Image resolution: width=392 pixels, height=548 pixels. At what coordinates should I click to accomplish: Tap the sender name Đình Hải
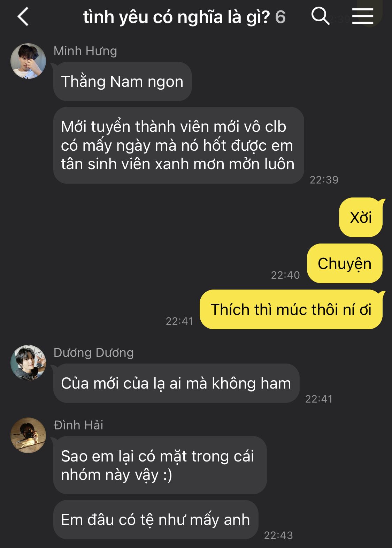pyautogui.click(x=78, y=425)
